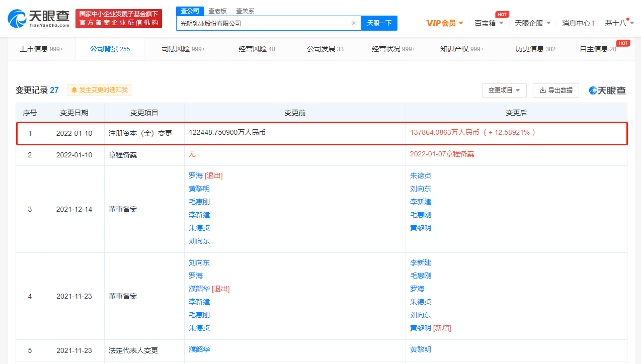
Task: Open the 茅十八 user account menu
Action: pyautogui.click(x=619, y=23)
